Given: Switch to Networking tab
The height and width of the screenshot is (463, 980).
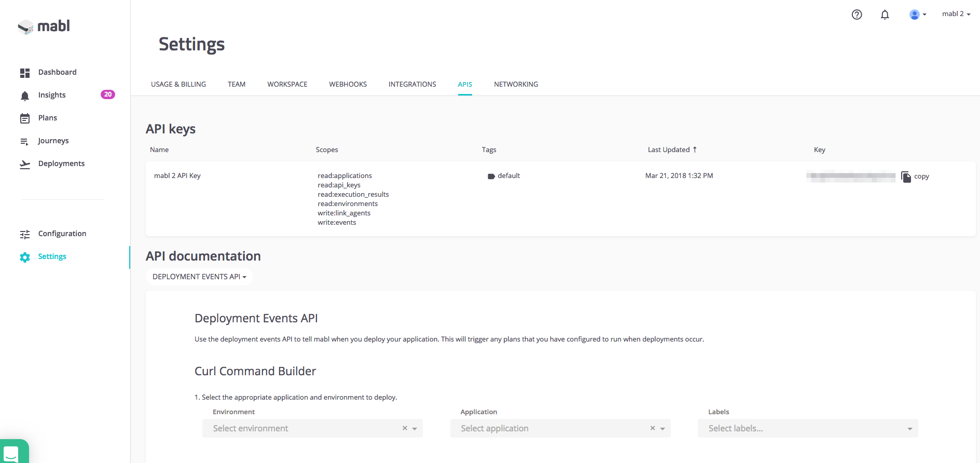Looking at the screenshot, I should click(x=516, y=84).
